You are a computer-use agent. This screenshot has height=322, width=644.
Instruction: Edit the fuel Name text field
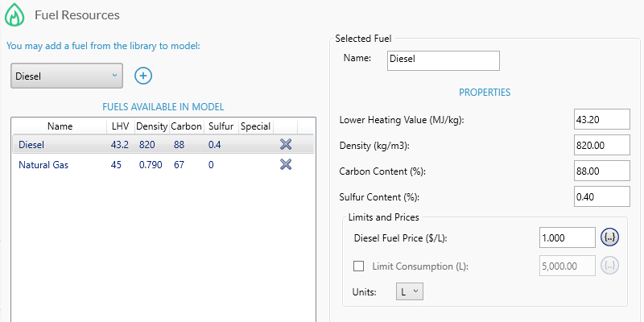pyautogui.click(x=443, y=59)
